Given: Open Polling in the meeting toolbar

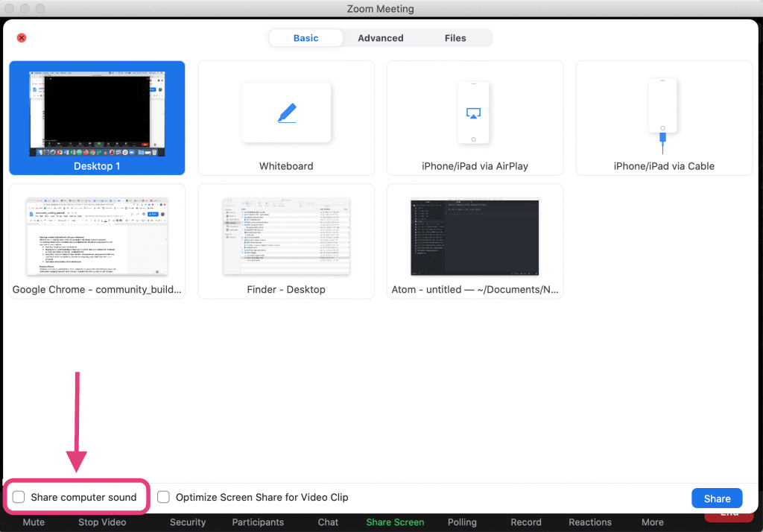Looking at the screenshot, I should tap(462, 522).
